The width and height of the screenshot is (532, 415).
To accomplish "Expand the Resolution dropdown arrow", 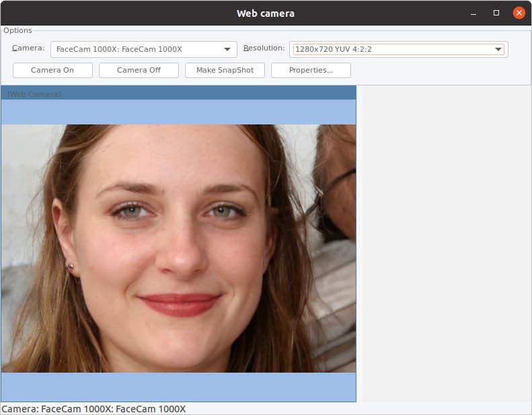I will coord(498,49).
